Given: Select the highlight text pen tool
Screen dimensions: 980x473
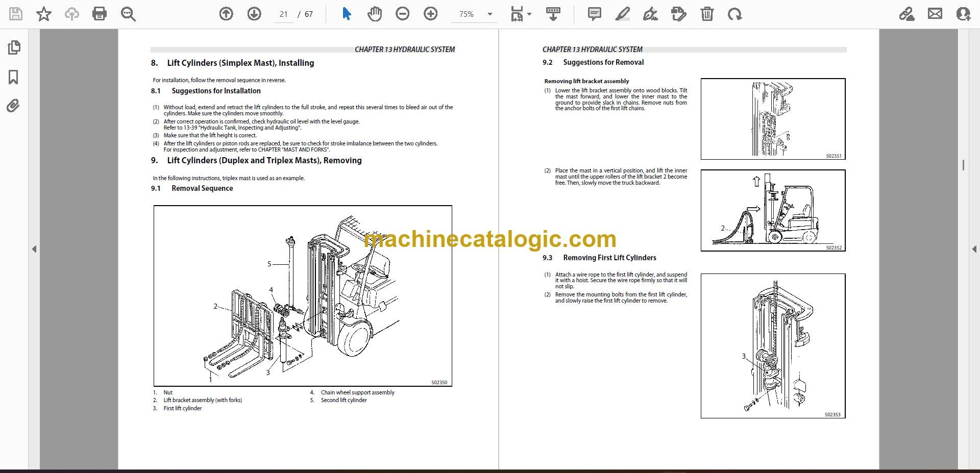Looking at the screenshot, I should [623, 14].
